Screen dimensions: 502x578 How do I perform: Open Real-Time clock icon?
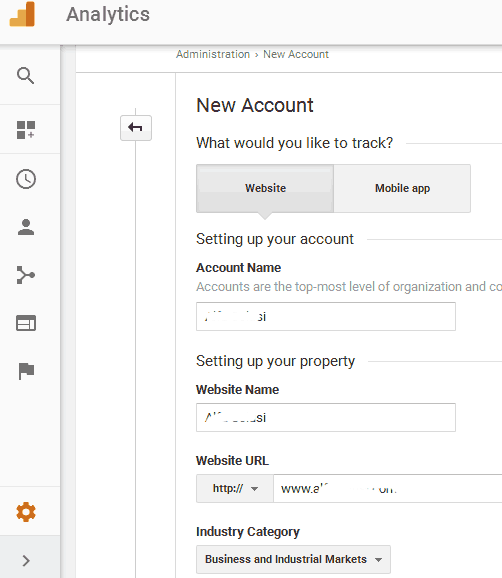click(x=26, y=179)
